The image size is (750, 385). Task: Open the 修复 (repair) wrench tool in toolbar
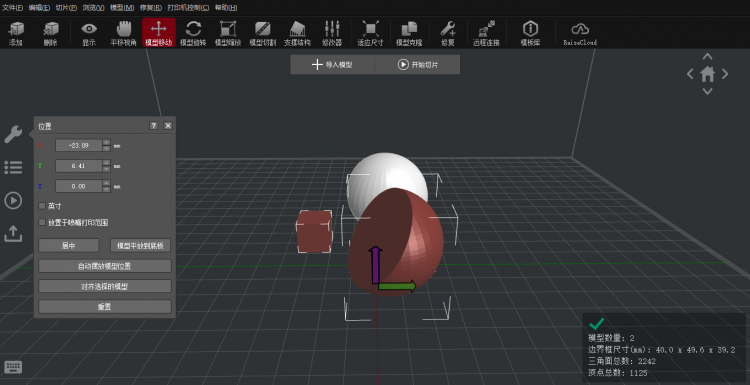click(448, 33)
